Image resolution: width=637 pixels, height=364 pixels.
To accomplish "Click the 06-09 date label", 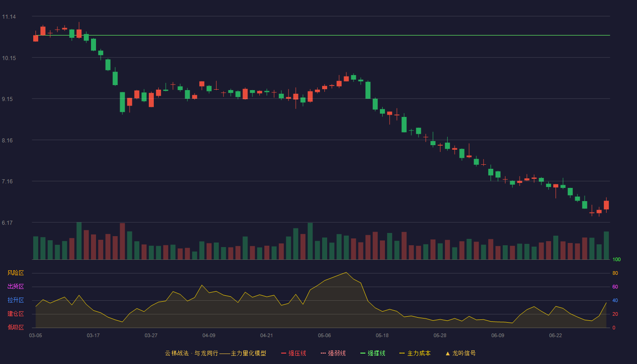I will click(498, 335).
